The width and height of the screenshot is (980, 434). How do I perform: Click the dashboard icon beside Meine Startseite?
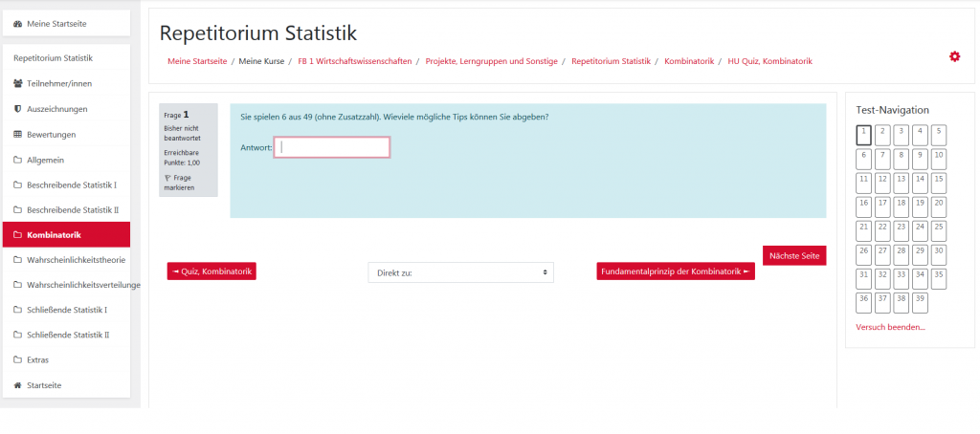(18, 23)
